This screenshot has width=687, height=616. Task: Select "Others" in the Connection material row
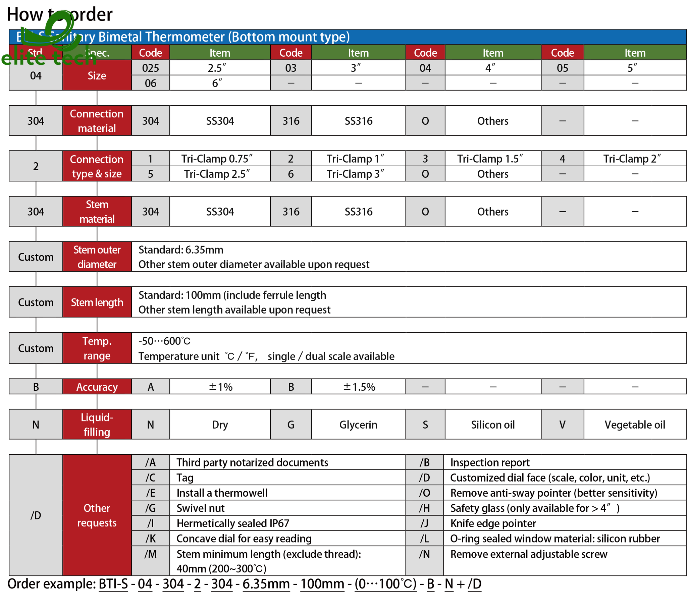493,121
